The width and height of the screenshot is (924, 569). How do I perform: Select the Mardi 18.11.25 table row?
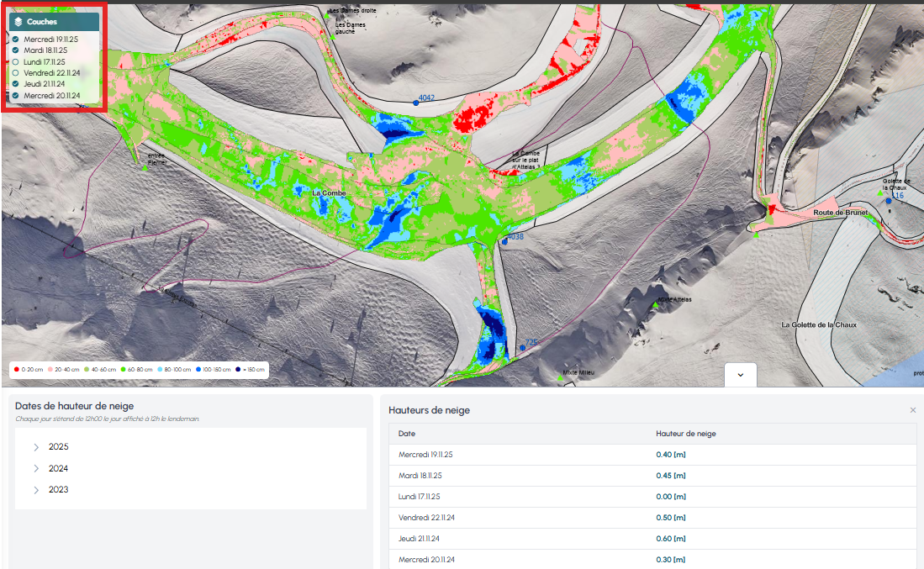[x=652, y=476]
